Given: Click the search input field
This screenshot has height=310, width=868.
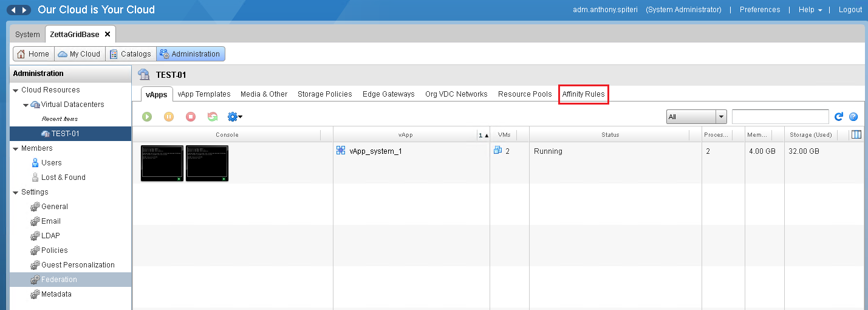Looking at the screenshot, I should pos(780,117).
